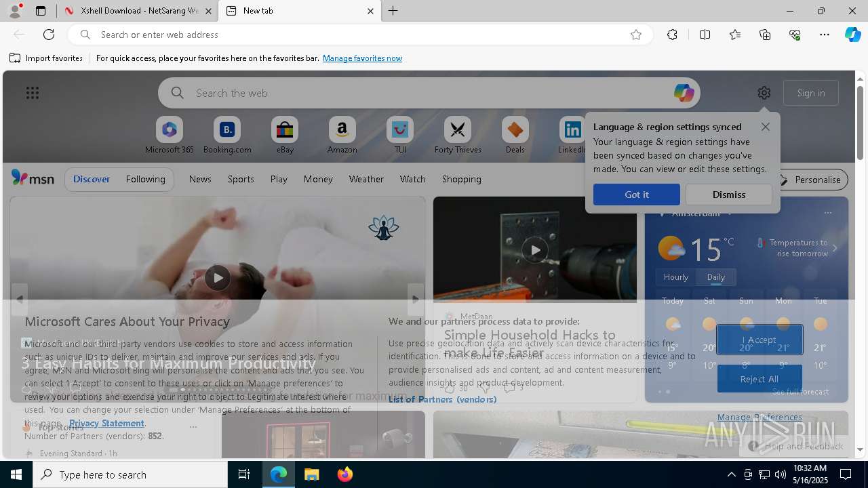Open Windows Start menu
This screenshot has height=488, width=868.
pyautogui.click(x=16, y=474)
